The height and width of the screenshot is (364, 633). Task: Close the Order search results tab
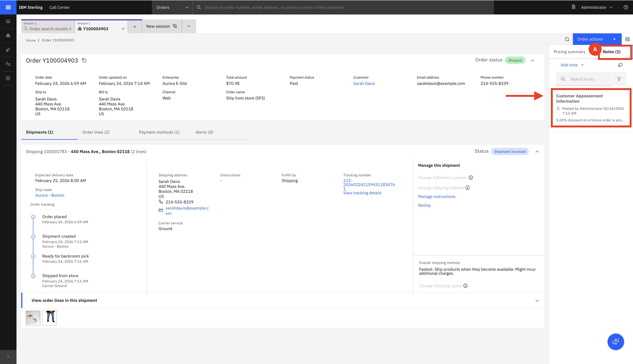70,29
